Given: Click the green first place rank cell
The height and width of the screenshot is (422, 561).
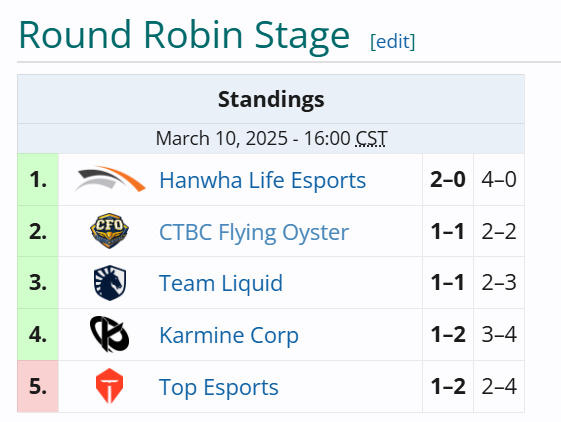Looking at the screenshot, I should (x=38, y=180).
